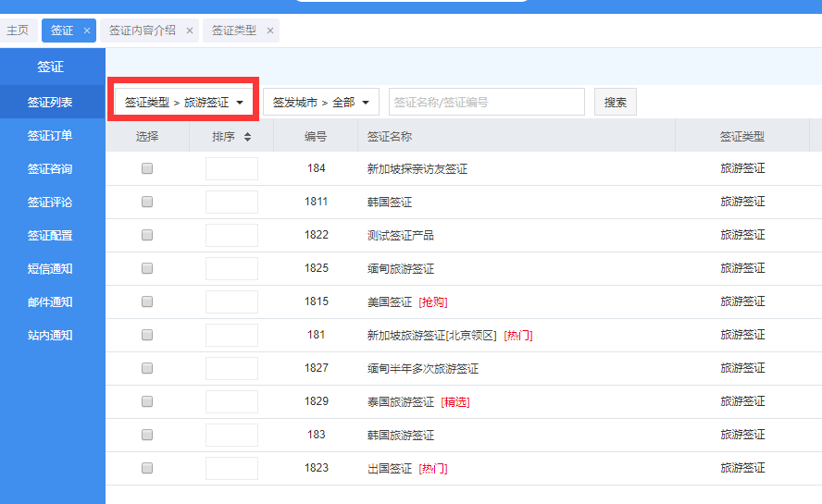Viewport: 822px width, 504px height.
Task: Close the 签证 tab
Action: coord(87,31)
